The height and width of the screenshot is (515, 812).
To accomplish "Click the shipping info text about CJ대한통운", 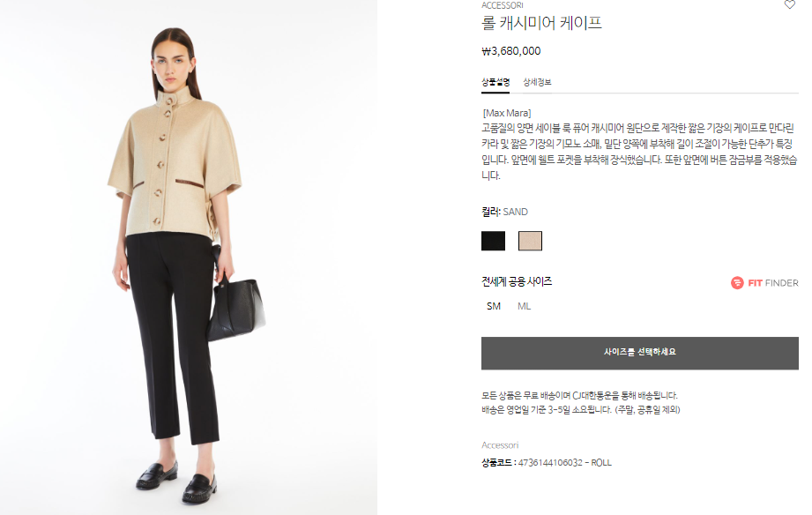I will [579, 395].
